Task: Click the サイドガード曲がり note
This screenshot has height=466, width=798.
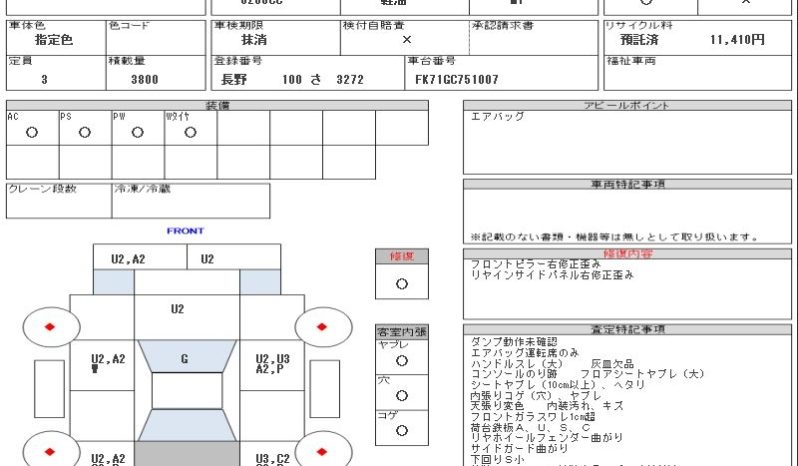Action: coord(519,449)
